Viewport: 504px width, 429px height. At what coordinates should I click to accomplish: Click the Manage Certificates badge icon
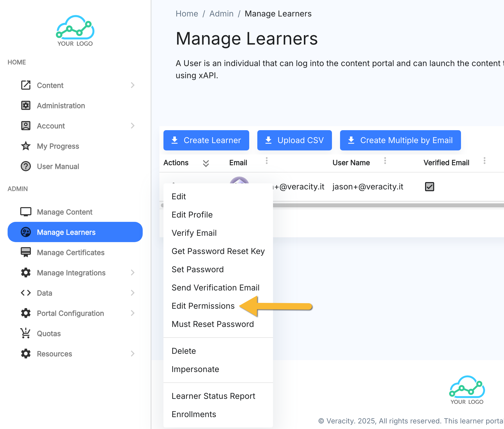pyautogui.click(x=26, y=252)
